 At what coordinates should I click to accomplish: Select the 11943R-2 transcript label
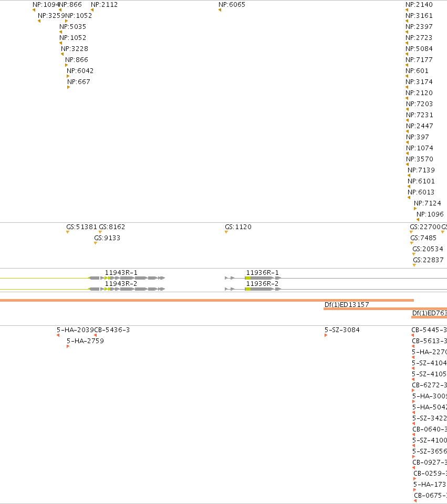click(x=121, y=283)
